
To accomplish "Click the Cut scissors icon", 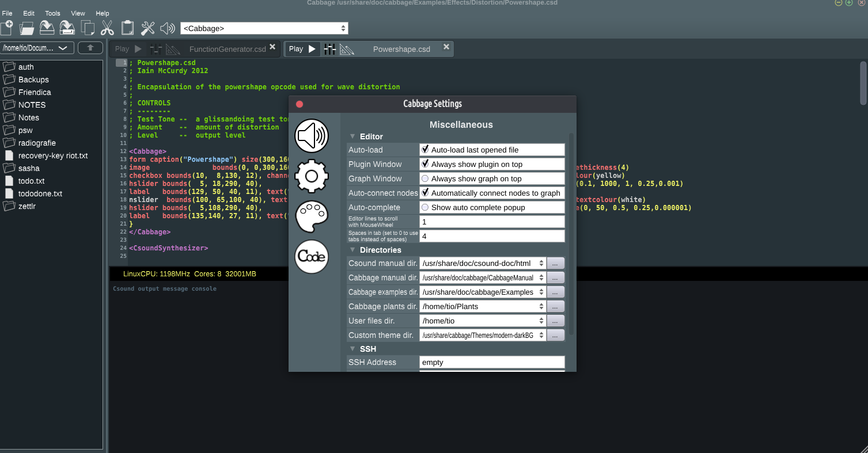I will (x=107, y=28).
